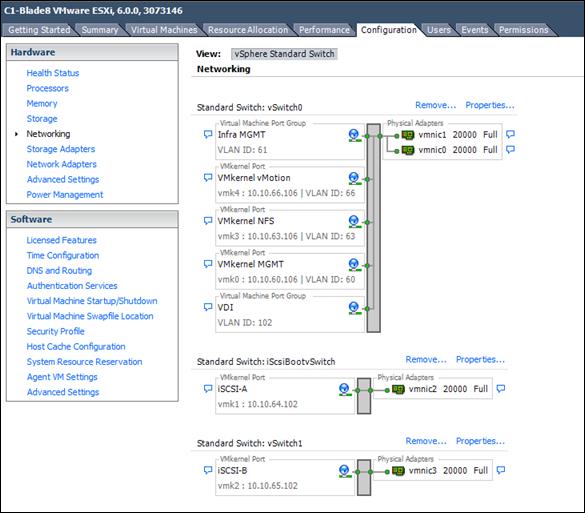Click the globe network icon for iSCSI-B

pos(344,471)
